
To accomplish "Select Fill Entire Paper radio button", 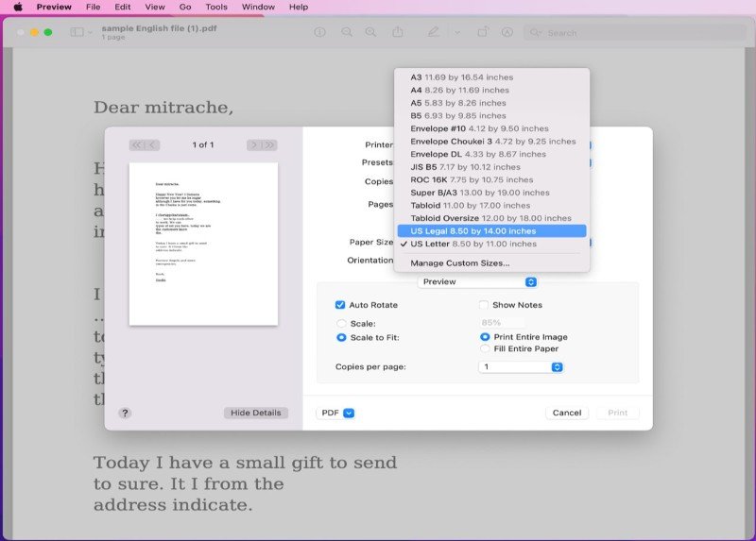I will coord(485,348).
